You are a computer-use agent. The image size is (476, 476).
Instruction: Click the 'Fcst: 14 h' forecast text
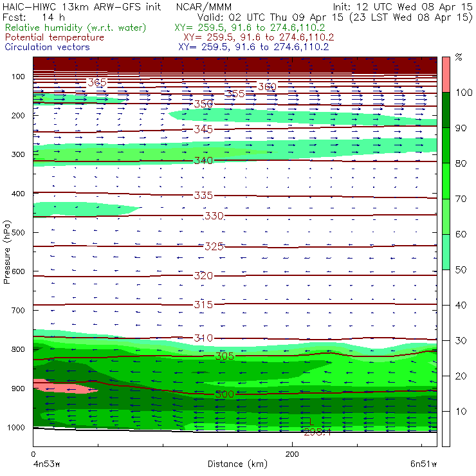click(x=33, y=17)
